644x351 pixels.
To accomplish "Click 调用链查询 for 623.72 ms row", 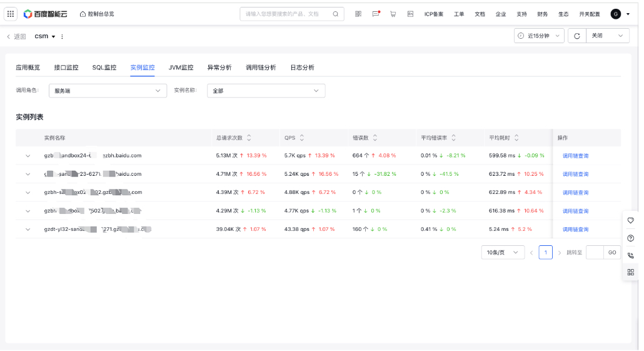I will [x=575, y=175].
